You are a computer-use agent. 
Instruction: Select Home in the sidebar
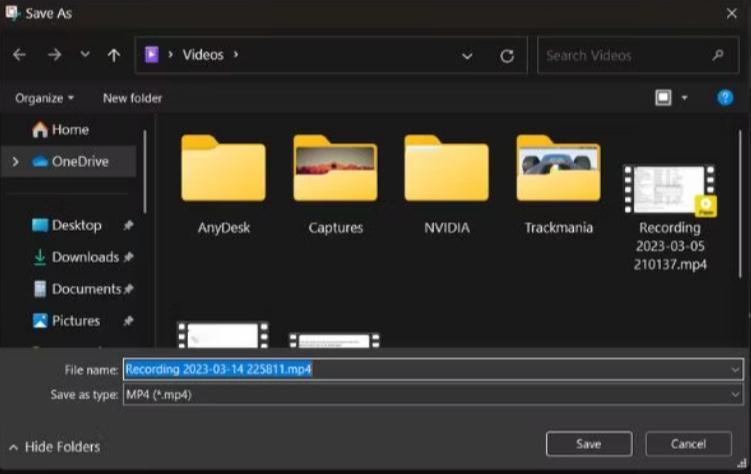point(60,130)
